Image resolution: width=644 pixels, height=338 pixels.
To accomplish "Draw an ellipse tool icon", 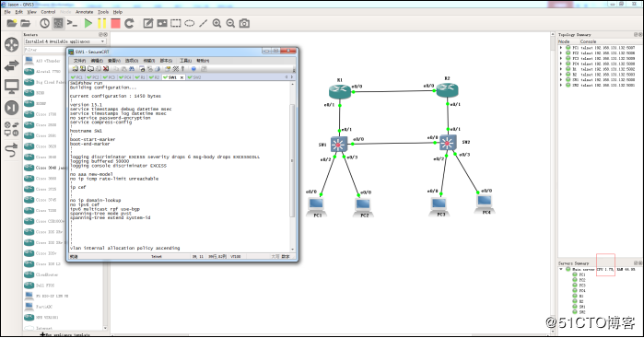I will click(190, 23).
